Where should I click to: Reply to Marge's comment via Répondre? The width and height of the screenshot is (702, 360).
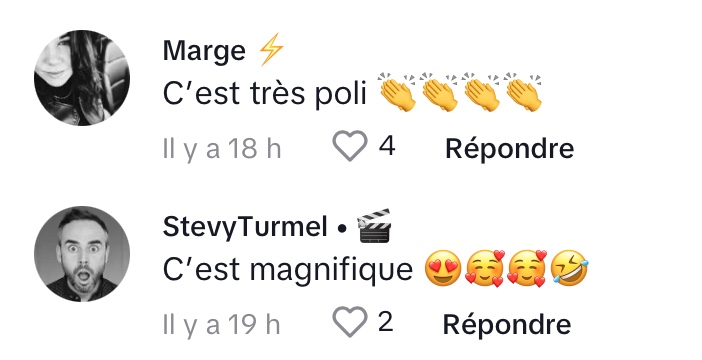(x=509, y=148)
